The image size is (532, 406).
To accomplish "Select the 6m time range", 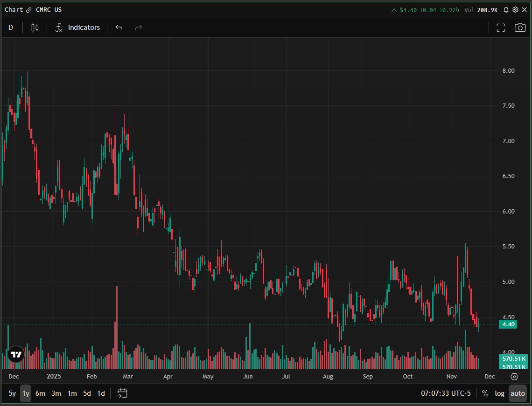I will pyautogui.click(x=41, y=393).
